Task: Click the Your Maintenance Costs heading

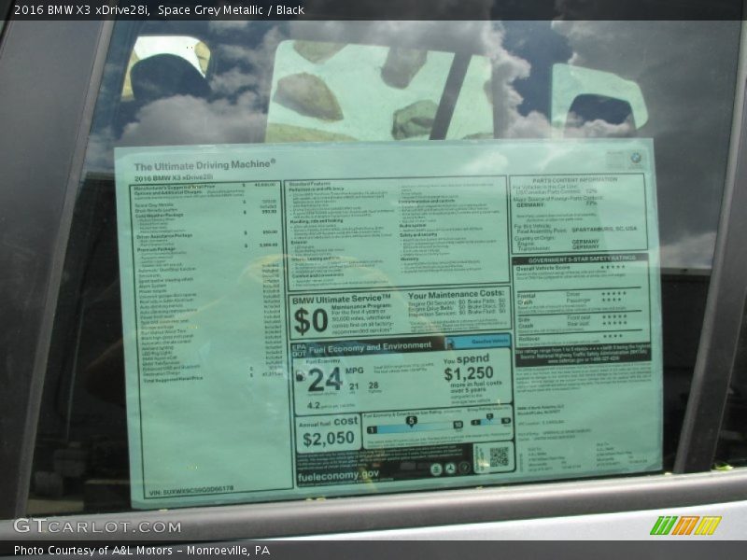Action: click(x=456, y=296)
